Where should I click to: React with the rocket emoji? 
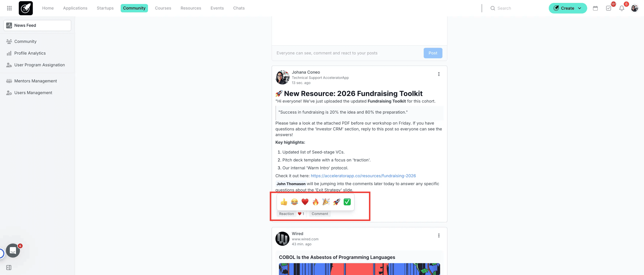[337, 202]
